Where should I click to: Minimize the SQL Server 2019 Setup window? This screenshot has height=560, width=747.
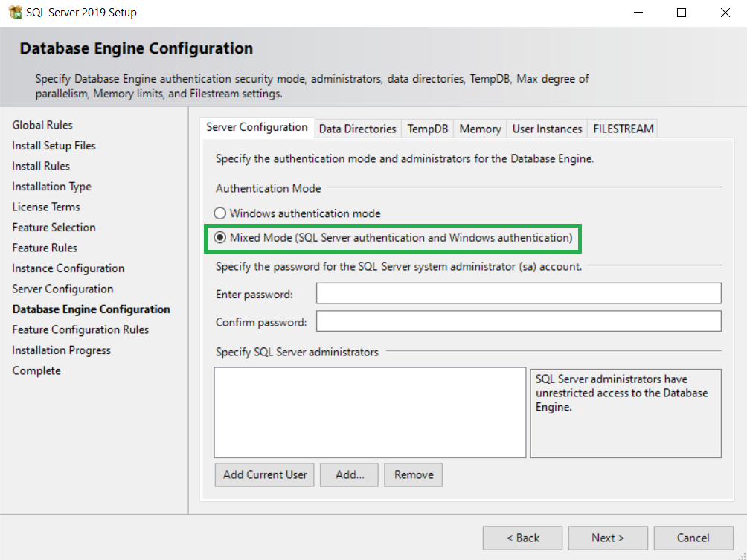click(638, 13)
